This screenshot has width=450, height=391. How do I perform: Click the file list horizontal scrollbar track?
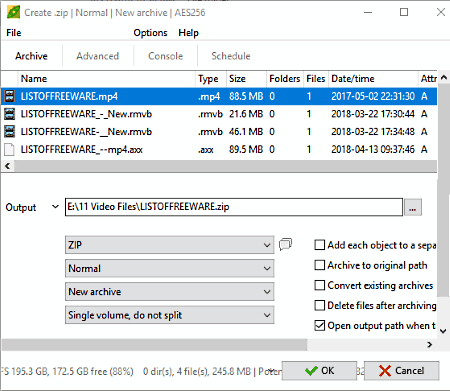(x=225, y=166)
